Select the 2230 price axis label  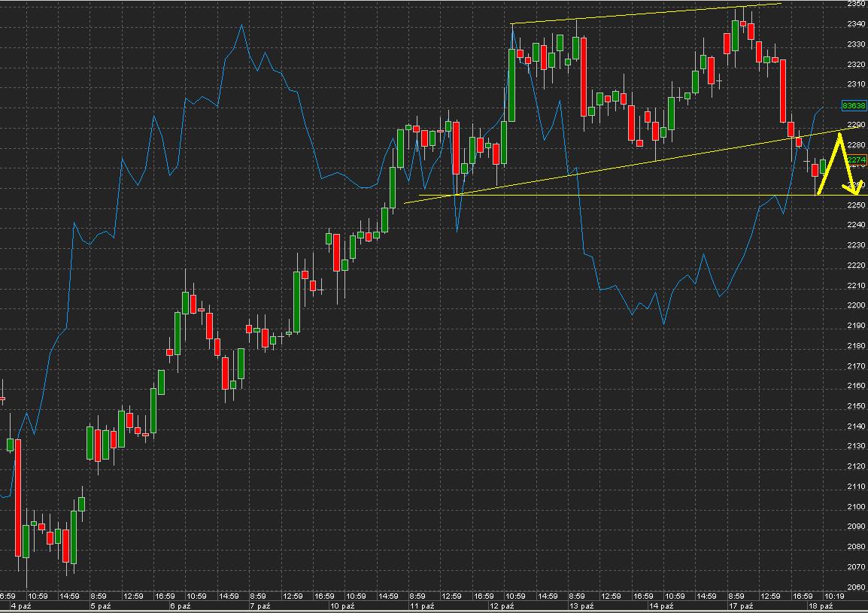click(856, 244)
